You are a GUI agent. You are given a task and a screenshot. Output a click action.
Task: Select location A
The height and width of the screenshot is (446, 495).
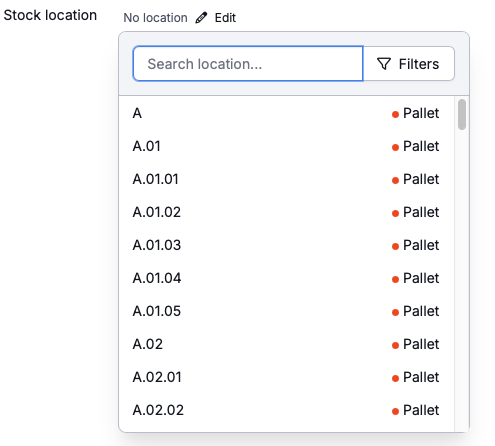(x=287, y=113)
